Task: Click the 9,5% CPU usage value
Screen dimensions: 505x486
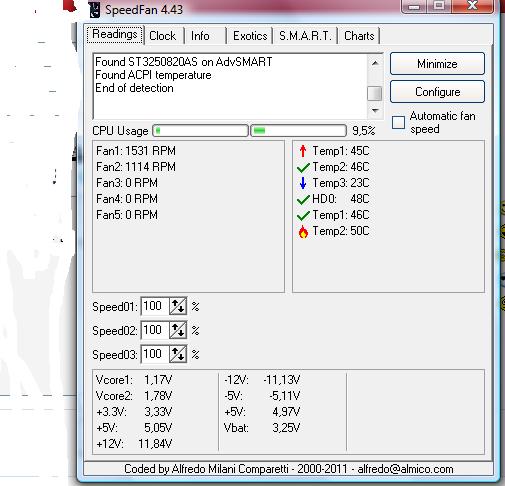Action: [x=364, y=131]
